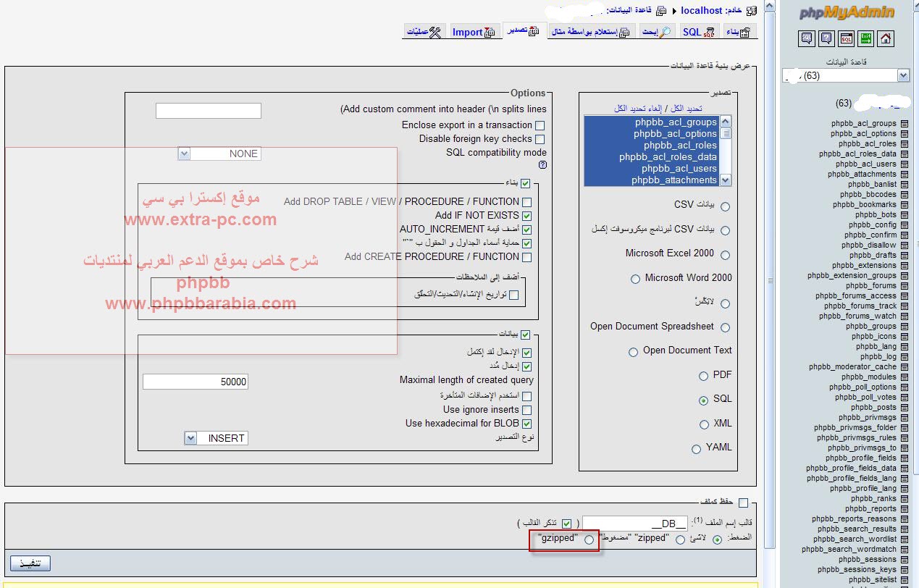Open the عمليات (Operations) tab
Screen dimensions: 919x588
click(x=424, y=32)
